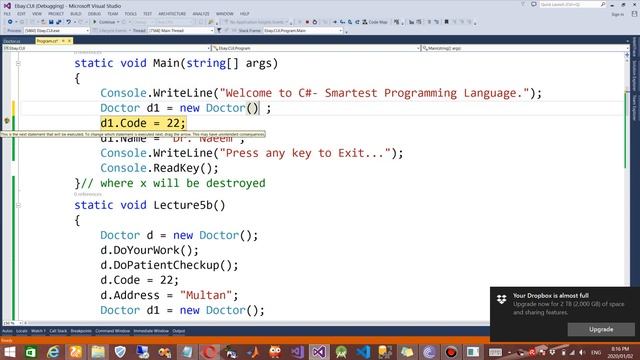
Task: Open the Call Stack tab
Action: (x=58, y=331)
